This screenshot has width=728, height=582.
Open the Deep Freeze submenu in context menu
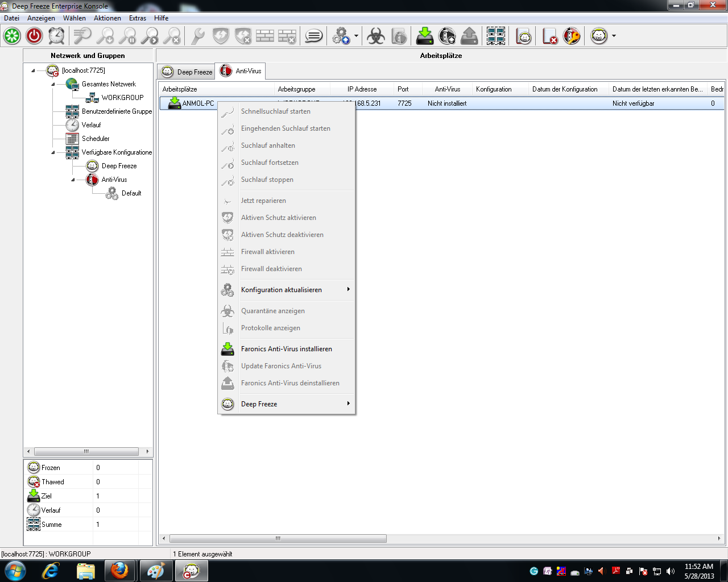pyautogui.click(x=287, y=404)
